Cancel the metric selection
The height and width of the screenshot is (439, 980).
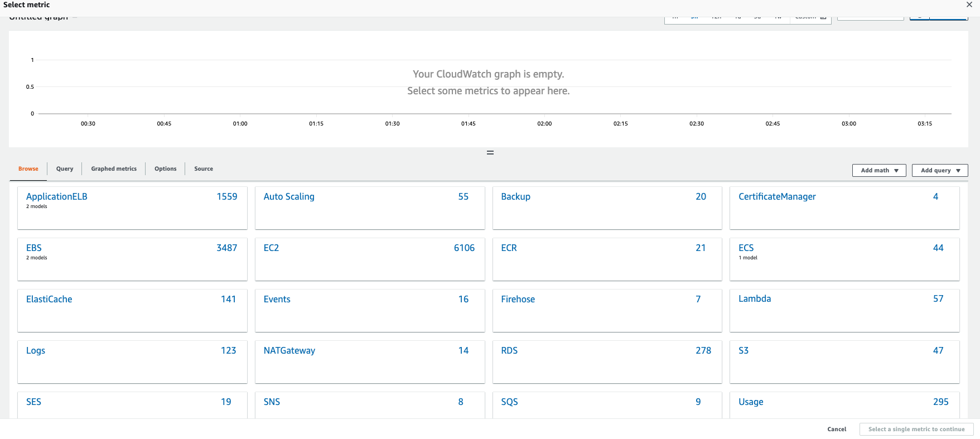point(837,429)
